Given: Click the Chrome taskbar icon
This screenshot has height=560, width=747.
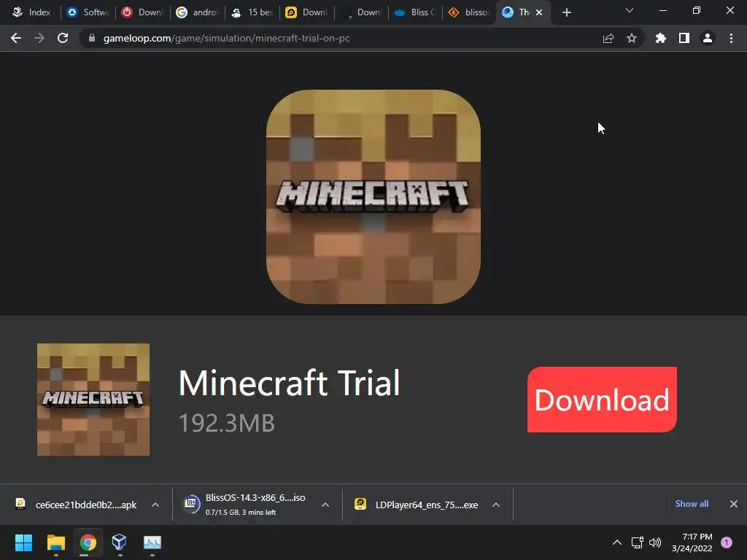Looking at the screenshot, I should click(88, 542).
